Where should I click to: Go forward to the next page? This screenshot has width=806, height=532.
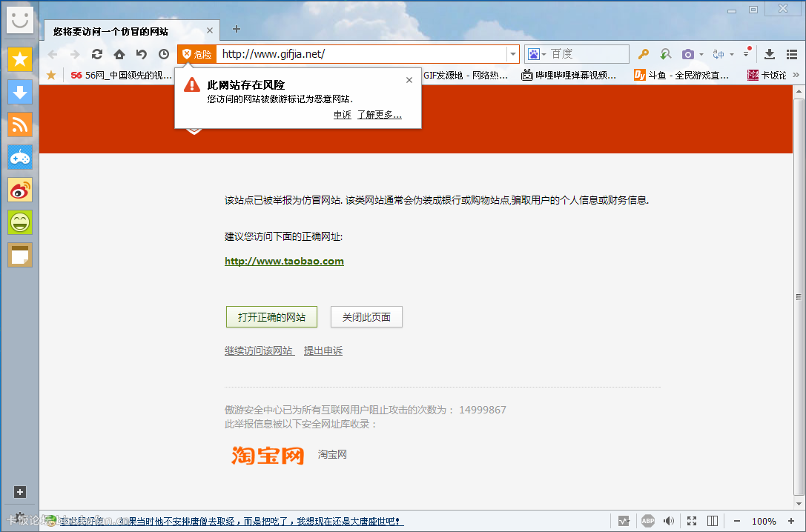75,54
